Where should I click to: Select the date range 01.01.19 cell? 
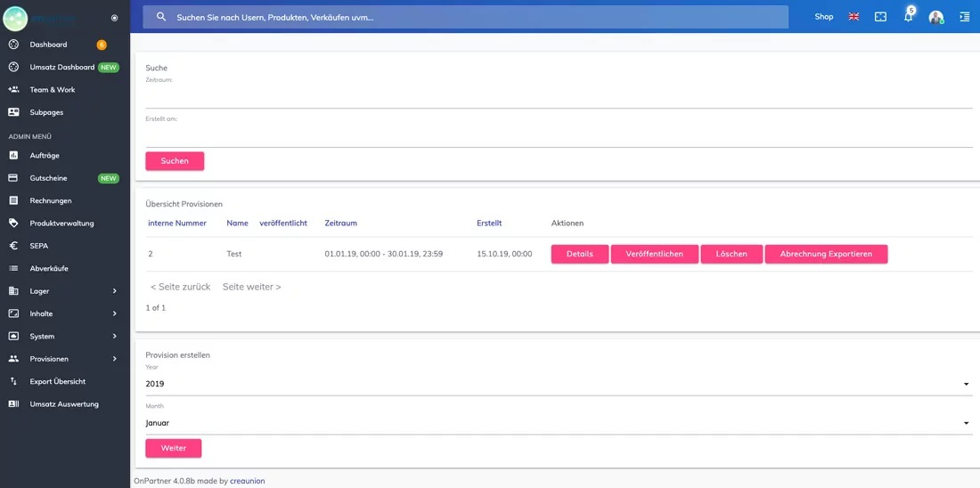point(384,255)
